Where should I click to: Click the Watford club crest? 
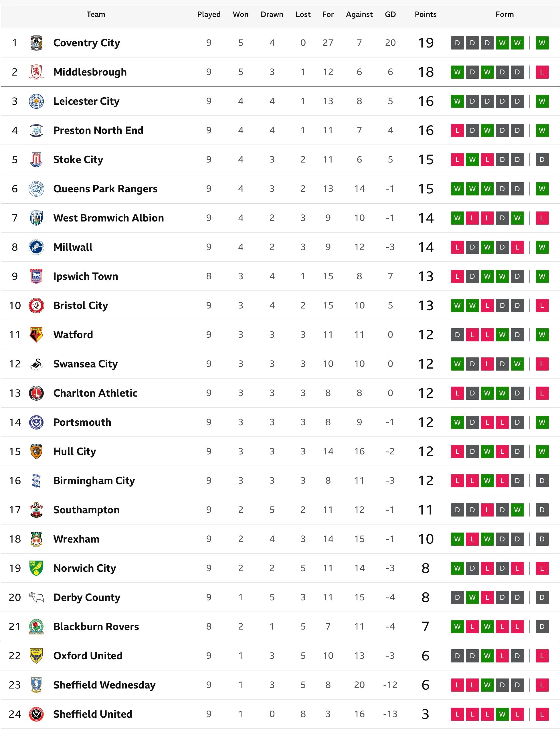[x=36, y=335]
